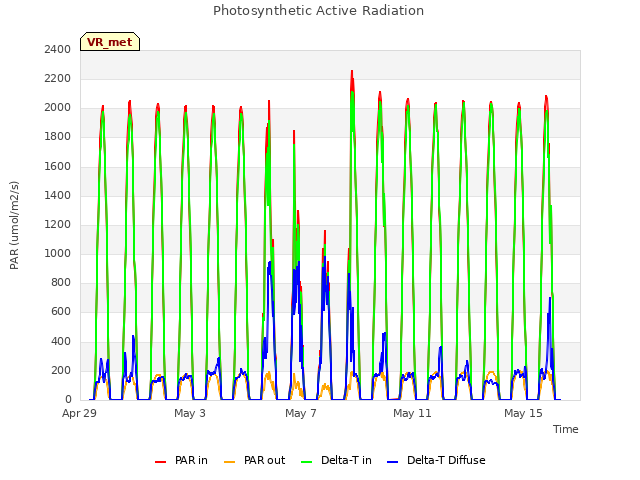Click the 1400 y-axis tick label

coord(58,196)
